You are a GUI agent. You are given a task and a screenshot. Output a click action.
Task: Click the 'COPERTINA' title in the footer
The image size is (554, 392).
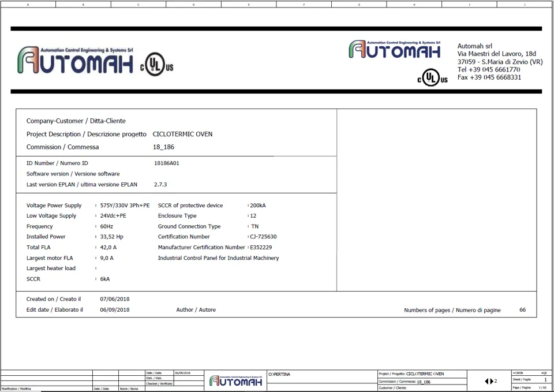tap(279, 374)
